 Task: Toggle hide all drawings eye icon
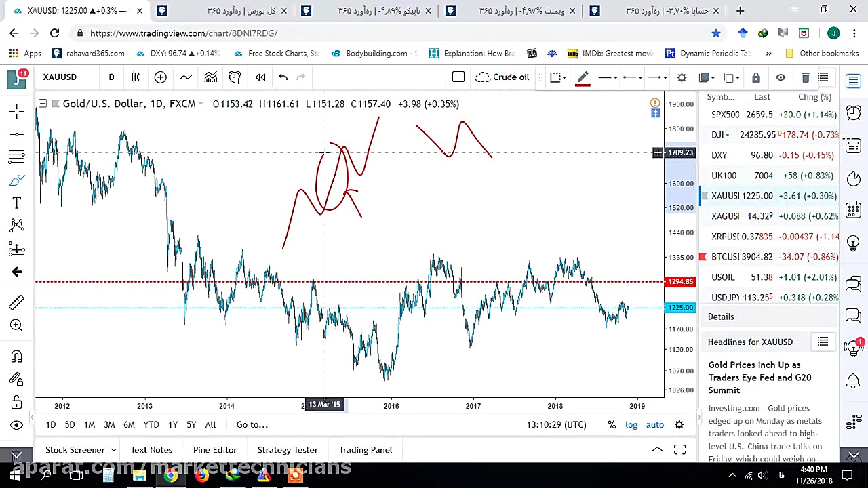17,426
